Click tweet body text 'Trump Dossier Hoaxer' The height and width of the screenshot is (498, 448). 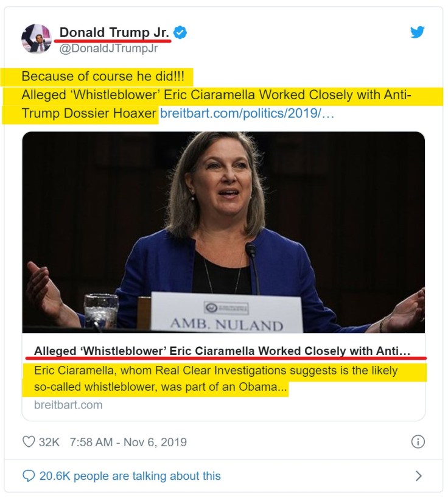(89, 114)
